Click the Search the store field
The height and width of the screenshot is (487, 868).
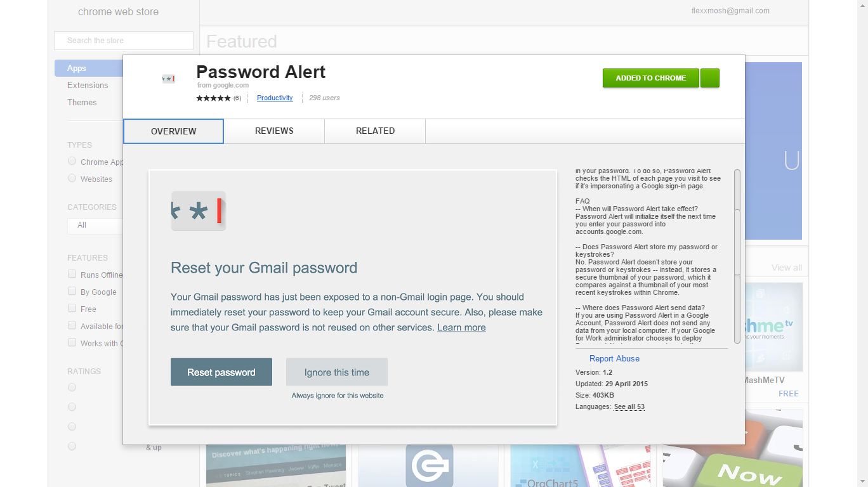(x=124, y=41)
